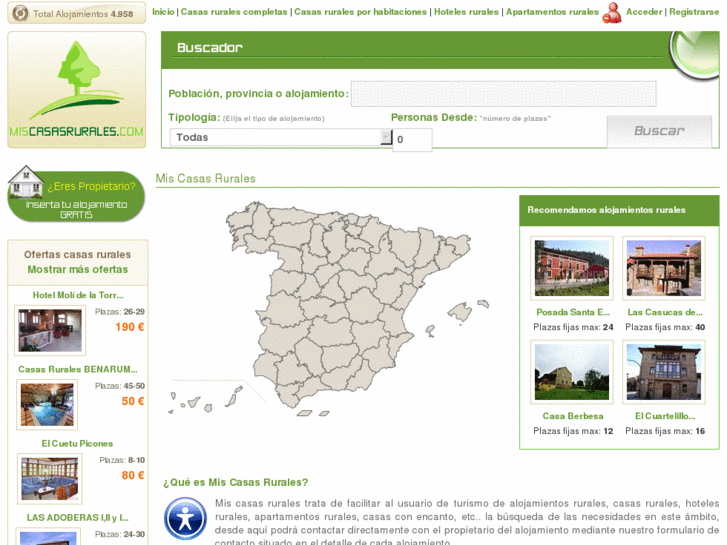Open the LAS ADOBERAS I,II y I... offer
This screenshot has height=545, width=727.
tap(77, 518)
